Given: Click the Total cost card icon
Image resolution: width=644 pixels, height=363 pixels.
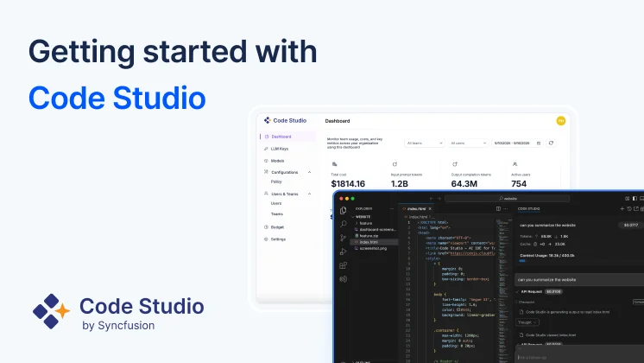Looking at the screenshot, I should 334,164.
